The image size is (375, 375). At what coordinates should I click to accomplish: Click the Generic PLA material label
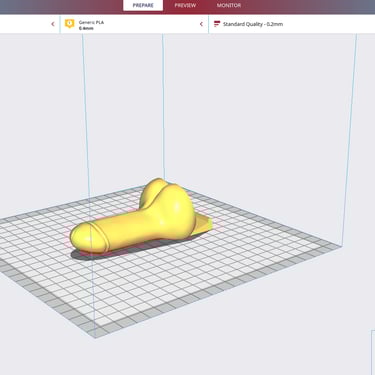91,22
